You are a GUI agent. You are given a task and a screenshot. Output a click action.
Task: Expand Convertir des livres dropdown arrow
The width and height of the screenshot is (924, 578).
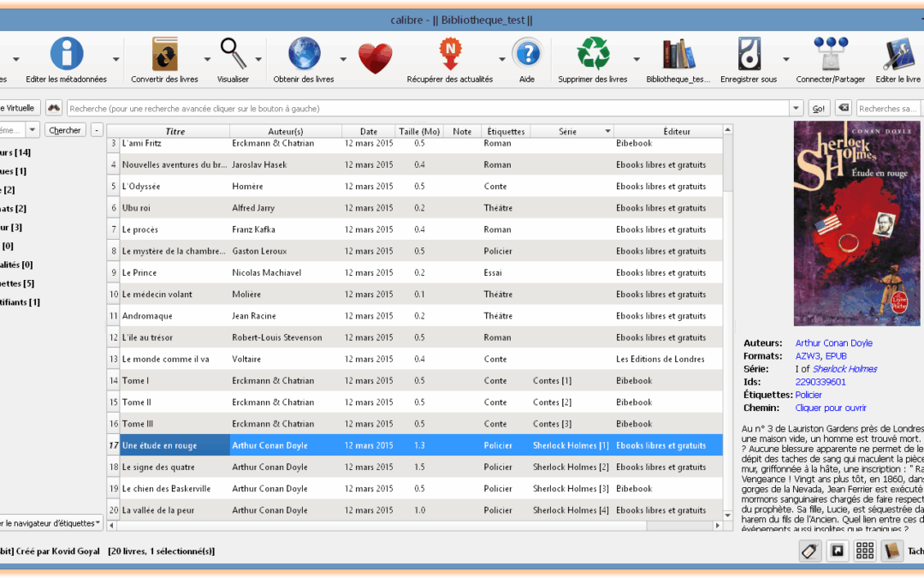pyautogui.click(x=207, y=59)
